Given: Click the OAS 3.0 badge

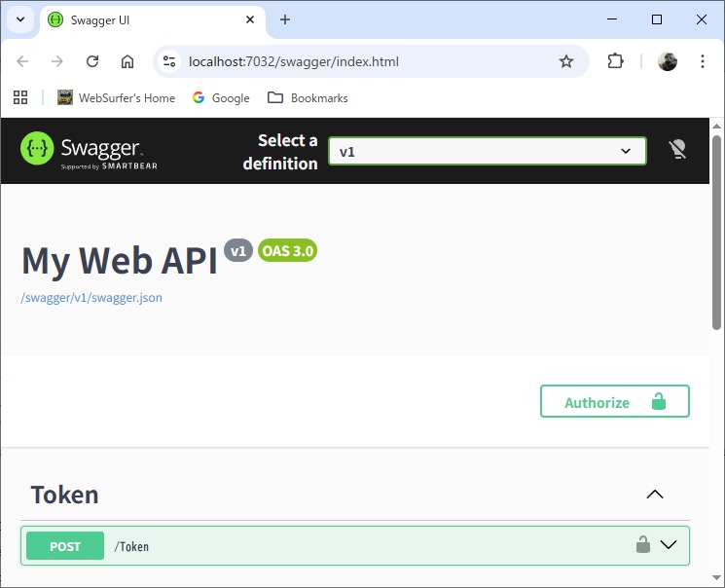Looking at the screenshot, I should point(288,251).
